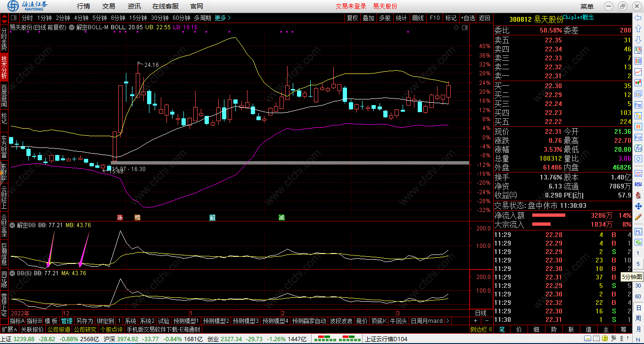Click the blue four-way move arrows icon

click(638, 206)
